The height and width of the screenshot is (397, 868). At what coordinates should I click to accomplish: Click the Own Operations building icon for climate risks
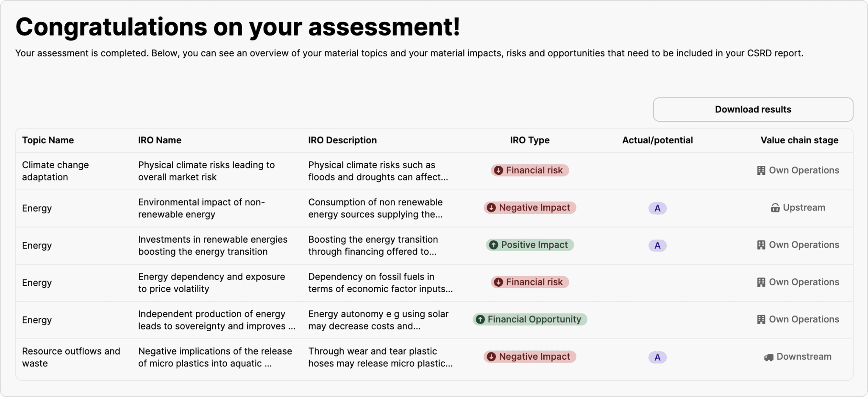pyautogui.click(x=761, y=170)
